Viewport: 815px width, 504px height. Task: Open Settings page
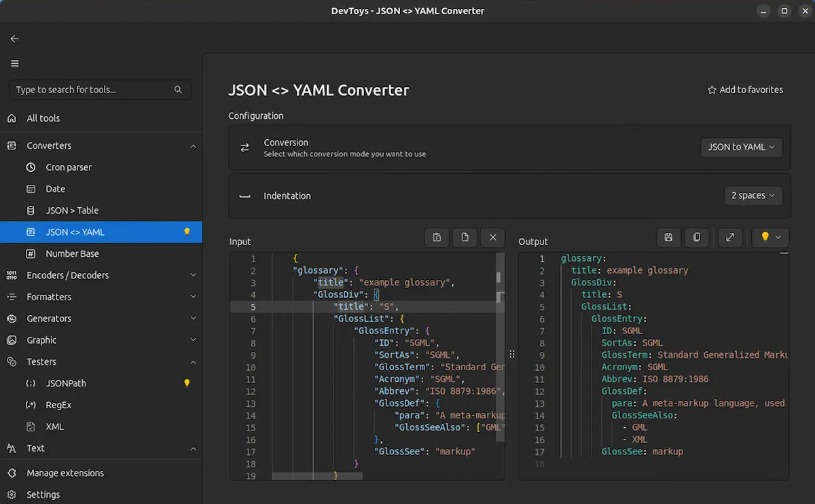[101, 494]
